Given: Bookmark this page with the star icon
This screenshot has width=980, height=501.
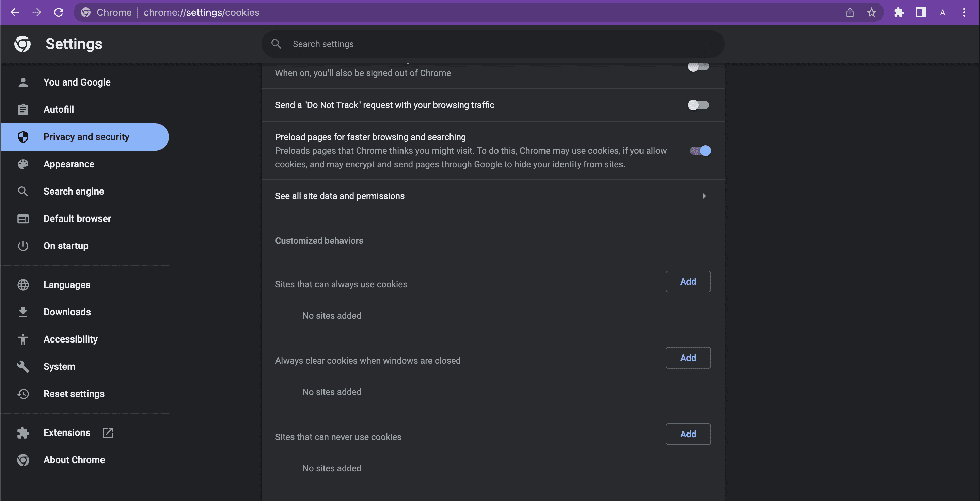Looking at the screenshot, I should [871, 12].
